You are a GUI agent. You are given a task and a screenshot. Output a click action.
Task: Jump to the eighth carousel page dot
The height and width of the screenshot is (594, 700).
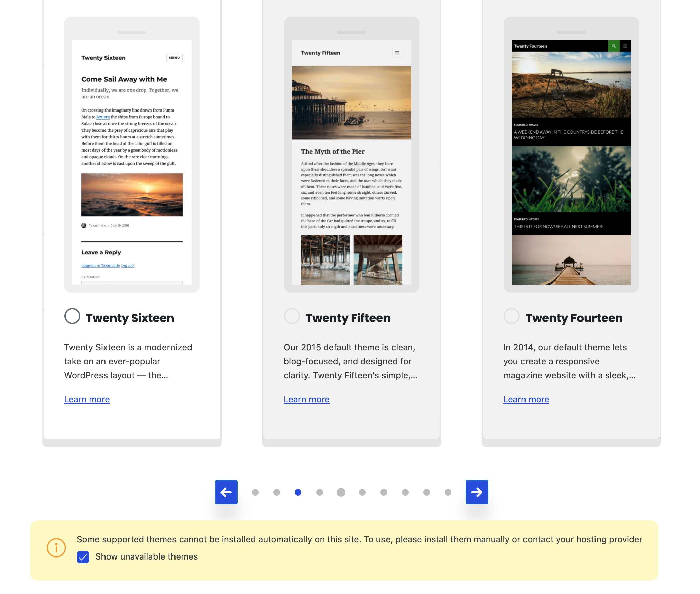point(405,492)
